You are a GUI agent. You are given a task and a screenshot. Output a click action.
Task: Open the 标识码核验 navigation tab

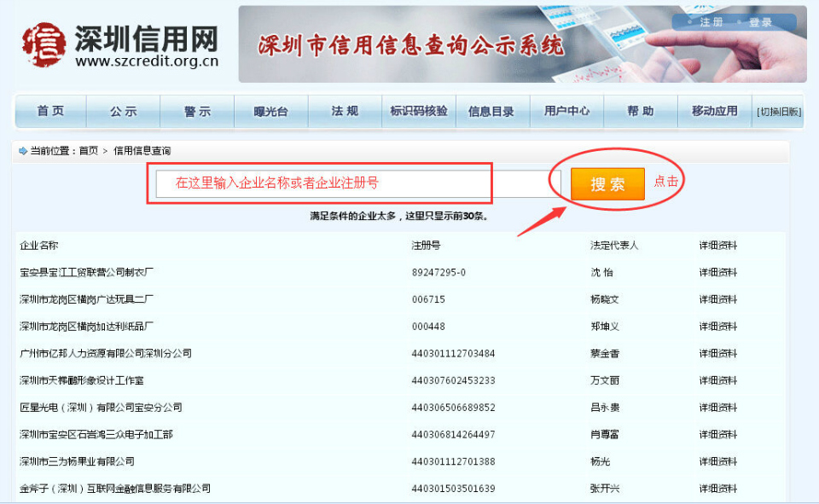[x=419, y=111]
